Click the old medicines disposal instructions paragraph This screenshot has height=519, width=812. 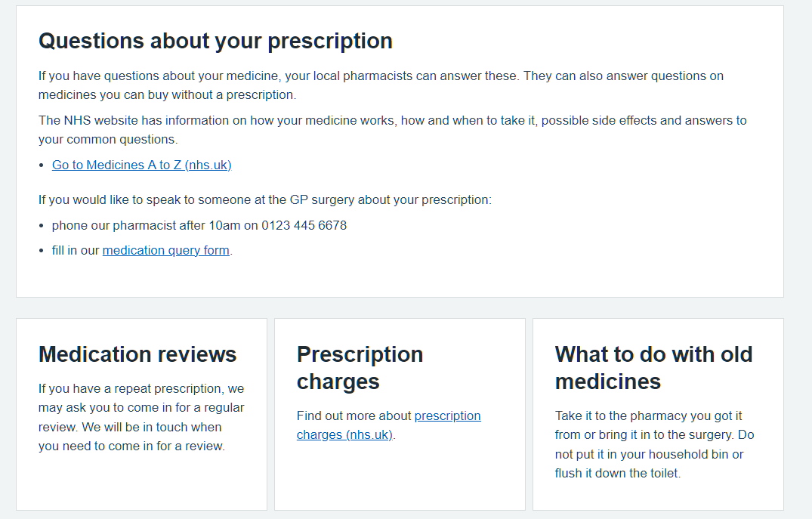(x=654, y=444)
